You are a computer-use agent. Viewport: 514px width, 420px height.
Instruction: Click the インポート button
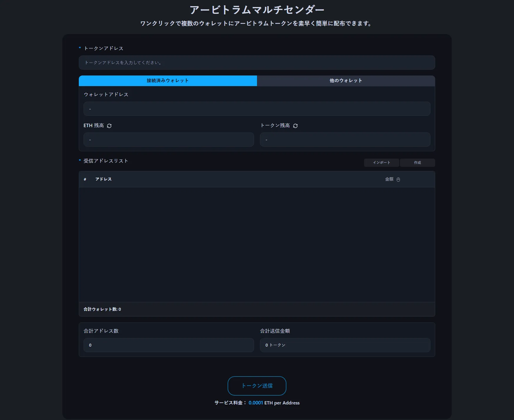(381, 163)
